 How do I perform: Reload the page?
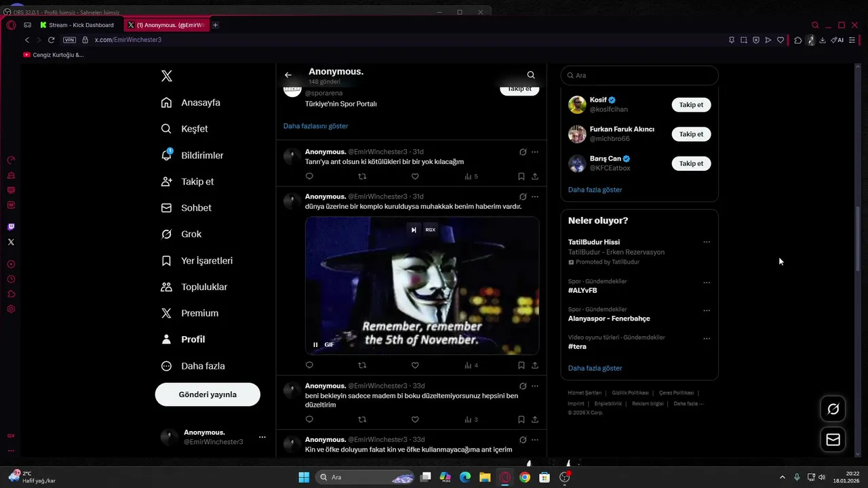tap(51, 40)
